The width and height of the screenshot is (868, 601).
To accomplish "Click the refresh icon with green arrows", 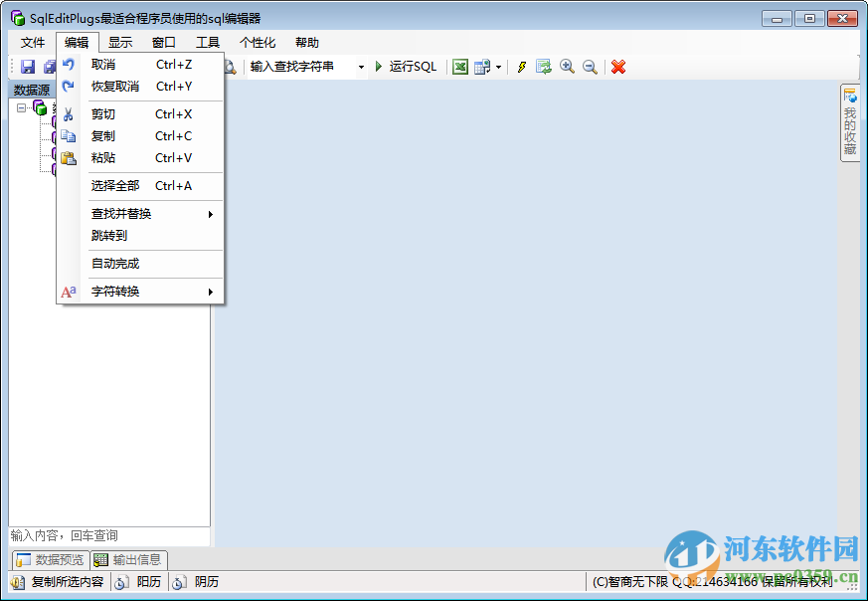I will 544,67.
